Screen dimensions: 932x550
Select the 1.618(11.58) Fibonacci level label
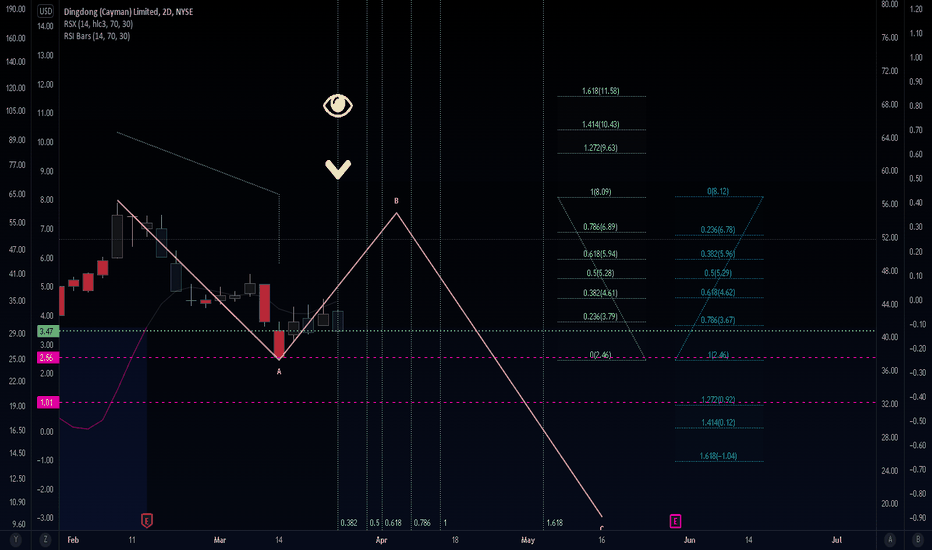[600, 91]
